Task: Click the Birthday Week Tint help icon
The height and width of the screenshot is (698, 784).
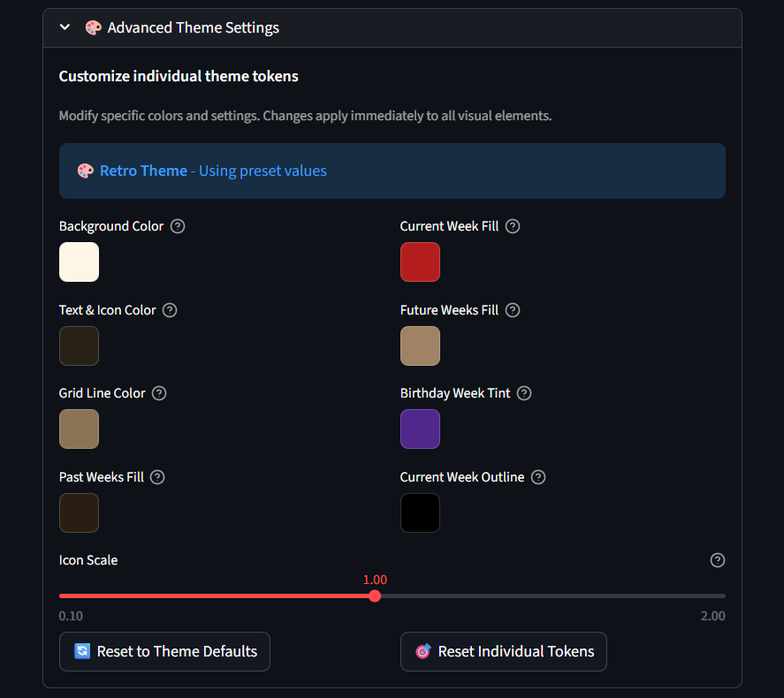Action: [524, 393]
